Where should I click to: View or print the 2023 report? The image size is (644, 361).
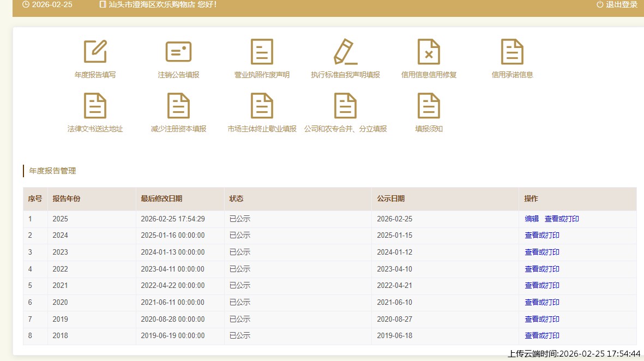coord(542,252)
